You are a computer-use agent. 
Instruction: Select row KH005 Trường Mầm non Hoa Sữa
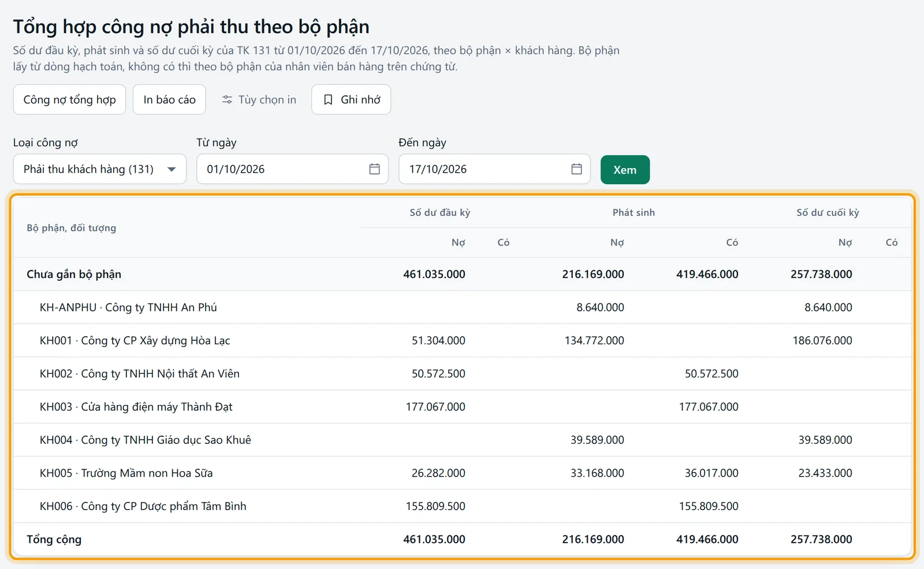[462, 473]
